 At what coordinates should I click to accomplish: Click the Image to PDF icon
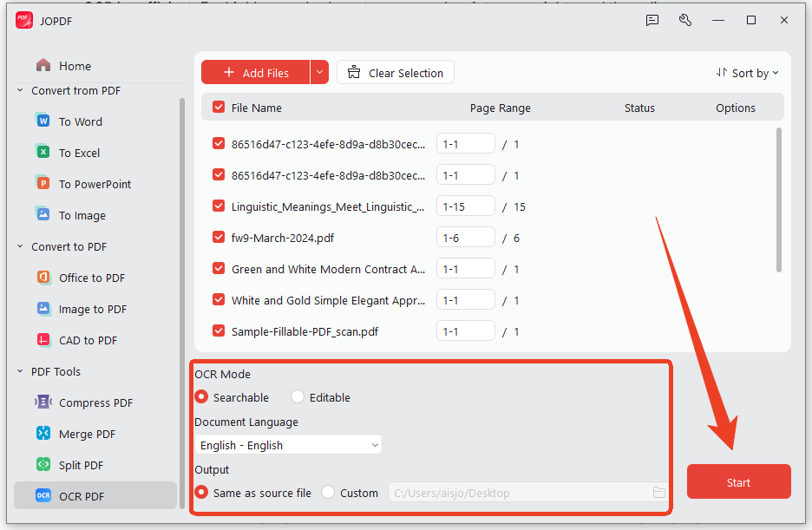[43, 309]
